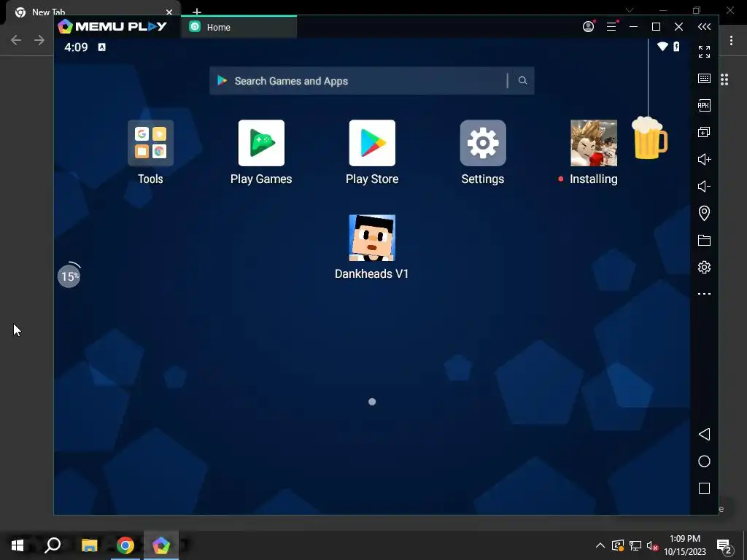Viewport: 747px width, 560px height.
Task: Open GPS location tool
Action: 704,213
